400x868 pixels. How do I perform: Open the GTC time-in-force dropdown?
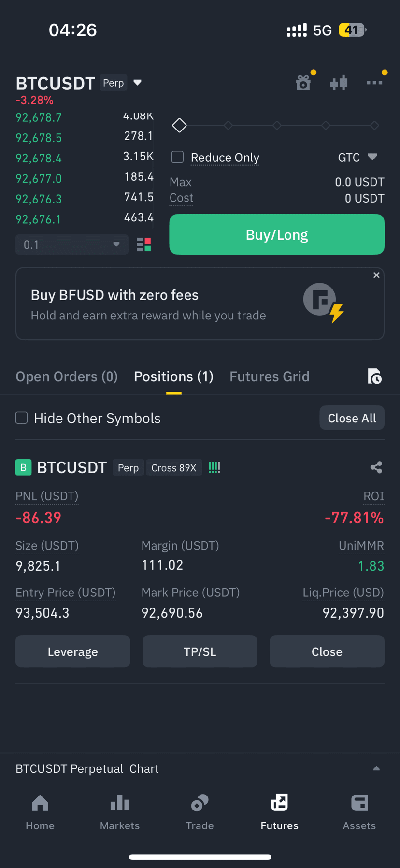357,157
